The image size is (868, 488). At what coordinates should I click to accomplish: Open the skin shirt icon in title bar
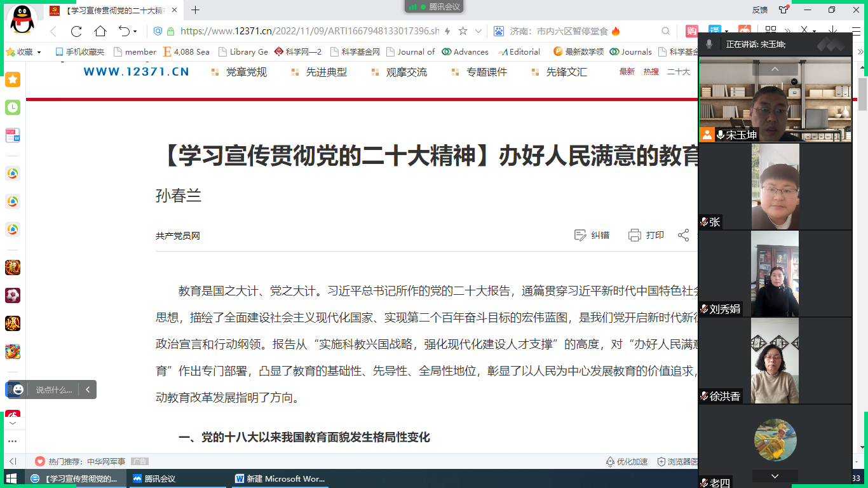pos(783,10)
